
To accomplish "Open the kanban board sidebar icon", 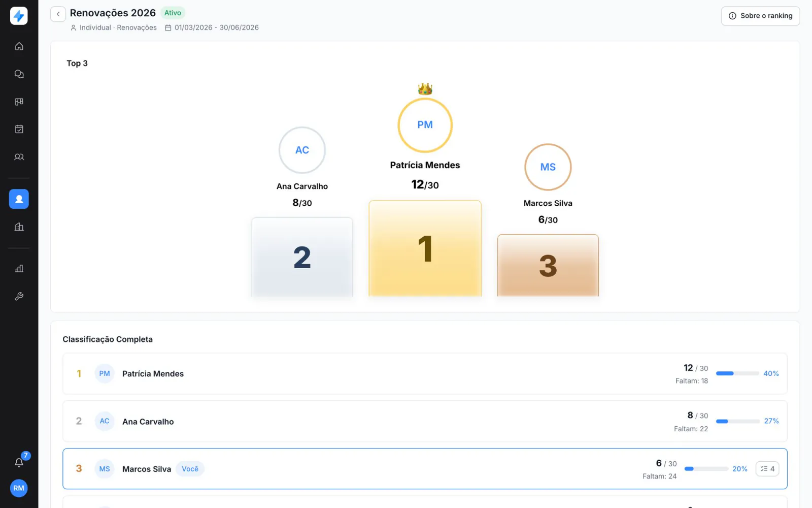I will 19,102.
